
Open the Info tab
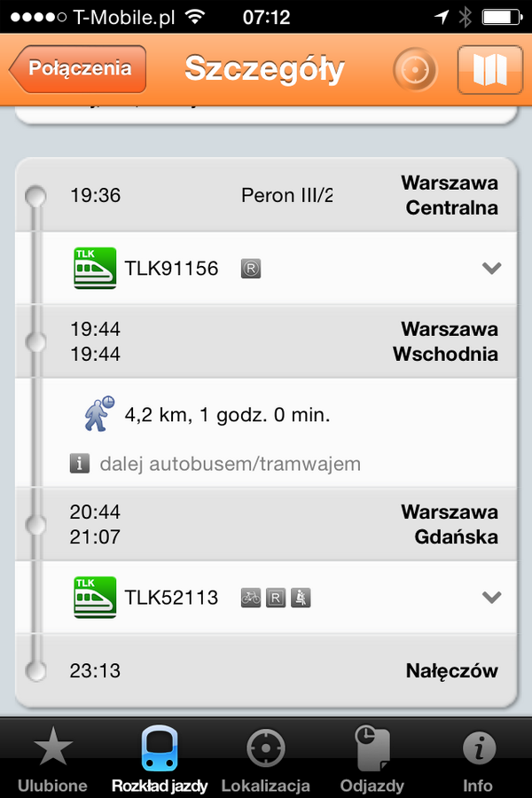pos(478,758)
